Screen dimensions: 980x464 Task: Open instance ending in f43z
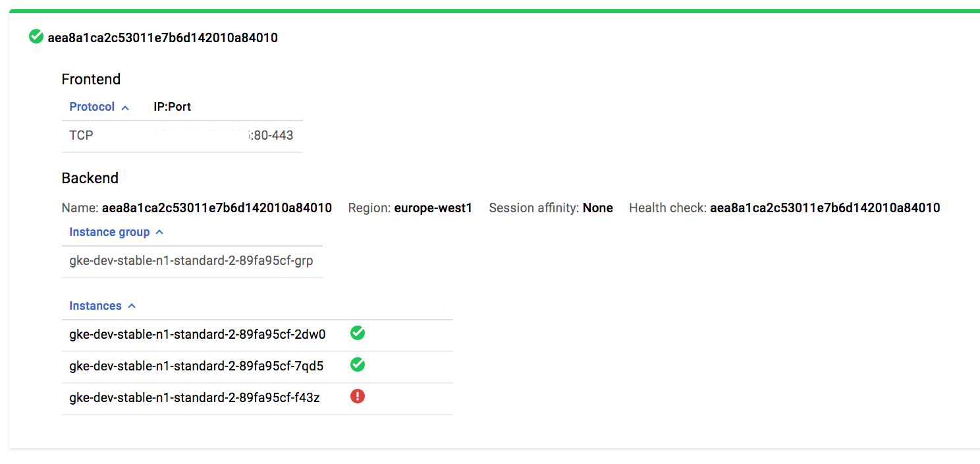[194, 397]
